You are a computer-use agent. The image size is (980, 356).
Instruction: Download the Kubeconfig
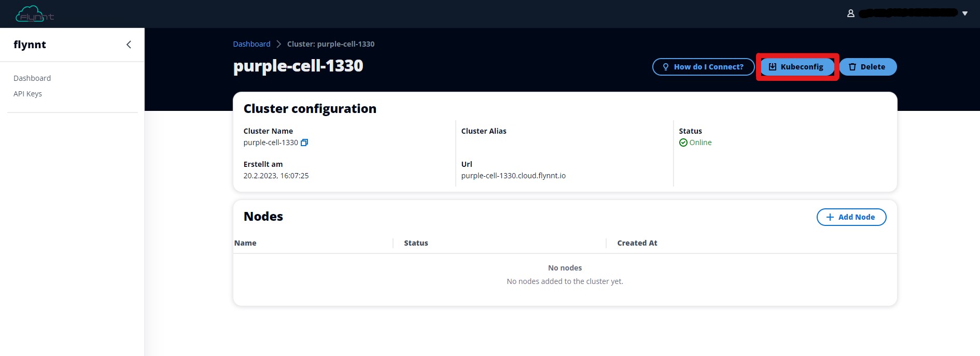pyautogui.click(x=797, y=67)
